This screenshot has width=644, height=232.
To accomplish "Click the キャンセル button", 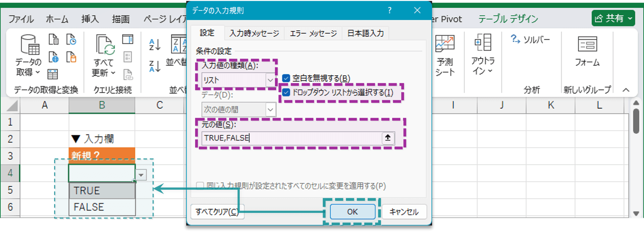I will (x=404, y=212).
